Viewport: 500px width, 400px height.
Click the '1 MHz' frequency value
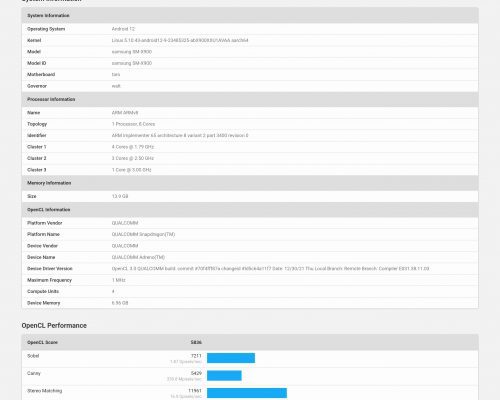(x=119, y=280)
